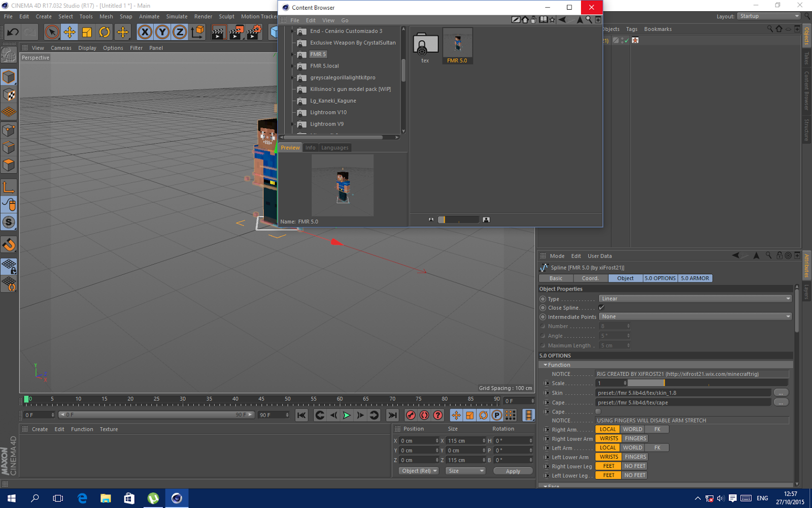The image size is (812, 508).
Task: Turn on the Tweak mode icon
Action: click(x=9, y=205)
